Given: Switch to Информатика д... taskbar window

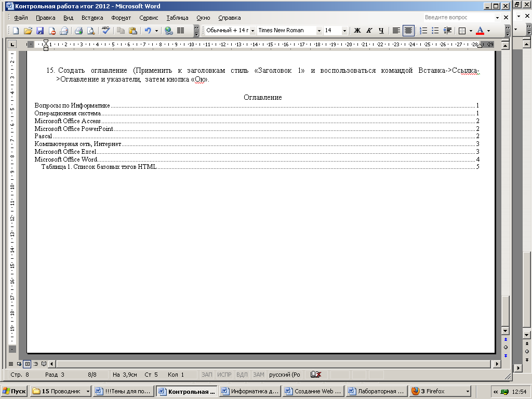Looking at the screenshot, I should [x=250, y=391].
